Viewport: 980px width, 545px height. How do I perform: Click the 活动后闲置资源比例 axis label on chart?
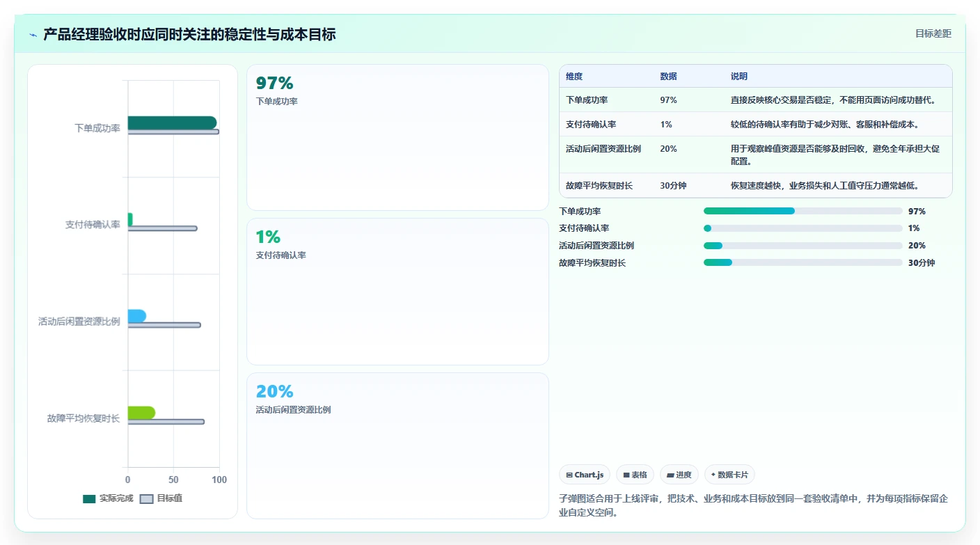[x=79, y=322]
